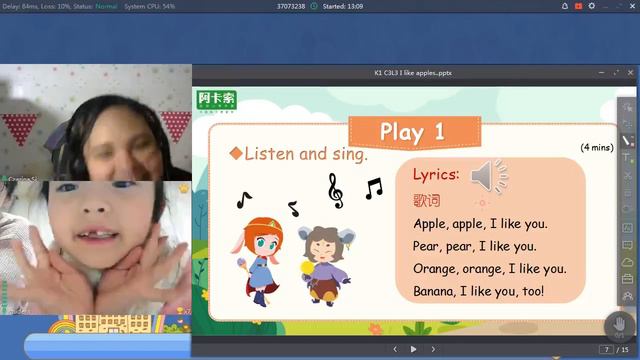Click the slide page number field
The width and height of the screenshot is (640, 360).
coord(606,349)
